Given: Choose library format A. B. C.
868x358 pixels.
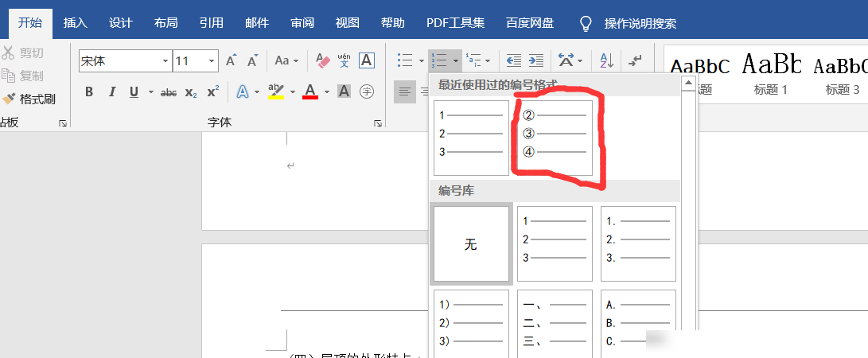Looking at the screenshot, I should (x=638, y=324).
